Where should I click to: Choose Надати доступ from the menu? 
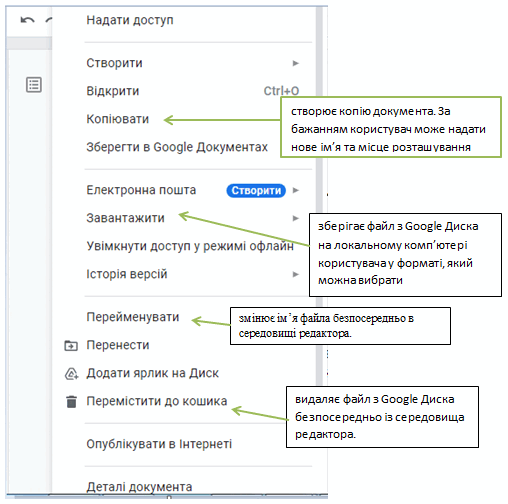click(130, 20)
